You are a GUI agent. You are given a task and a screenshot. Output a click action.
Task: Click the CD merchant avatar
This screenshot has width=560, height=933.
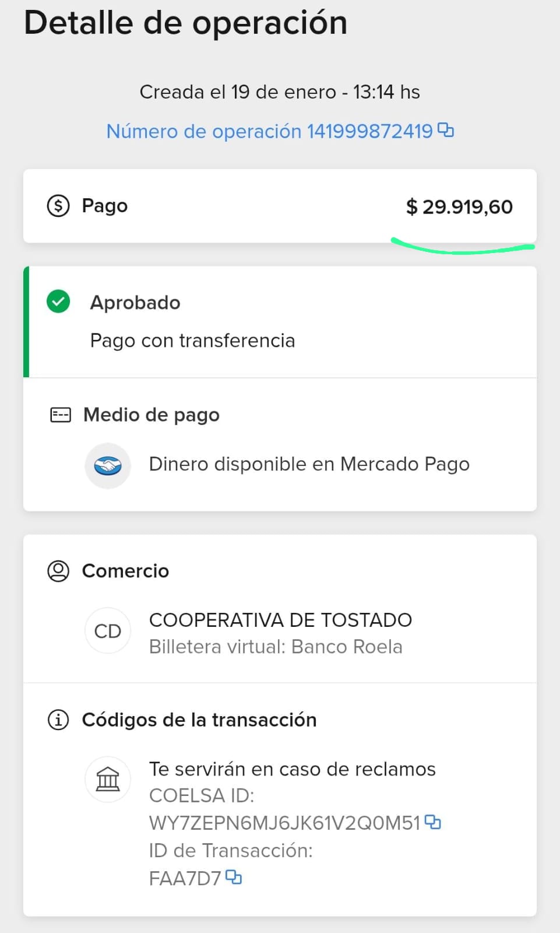pyautogui.click(x=108, y=631)
